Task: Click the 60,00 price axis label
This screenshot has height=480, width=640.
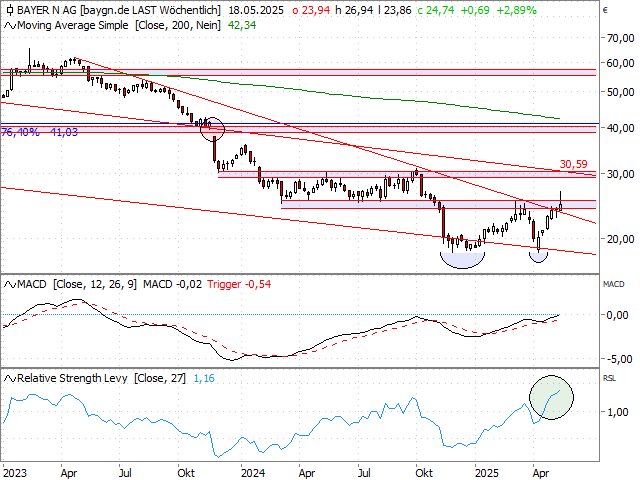Action: pos(621,63)
